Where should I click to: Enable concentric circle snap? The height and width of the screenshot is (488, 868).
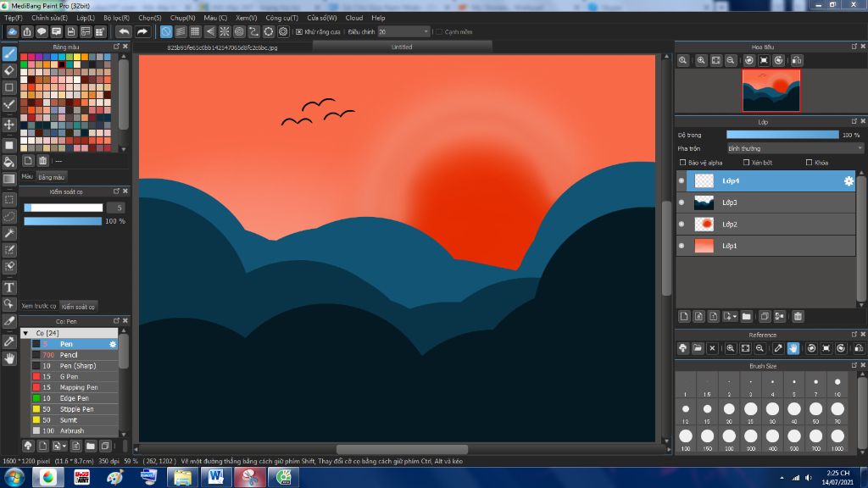coord(239,32)
